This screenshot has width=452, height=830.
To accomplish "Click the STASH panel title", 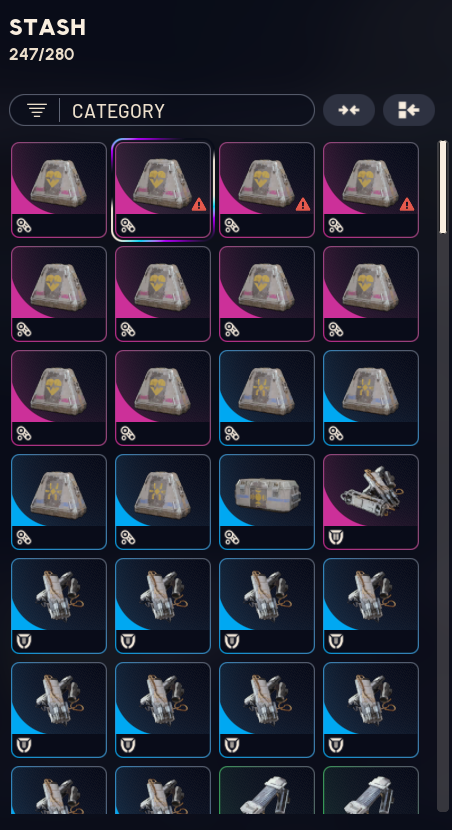I will pos(48,28).
